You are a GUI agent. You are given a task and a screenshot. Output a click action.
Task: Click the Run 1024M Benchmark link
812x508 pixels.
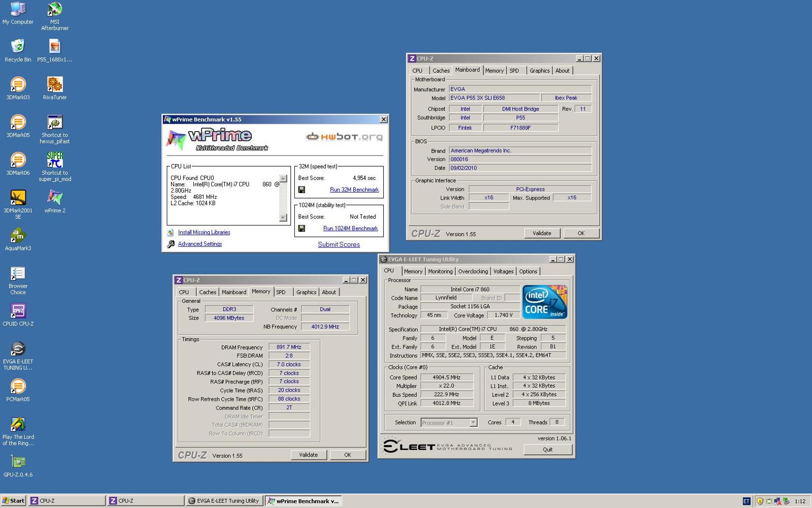coord(351,228)
